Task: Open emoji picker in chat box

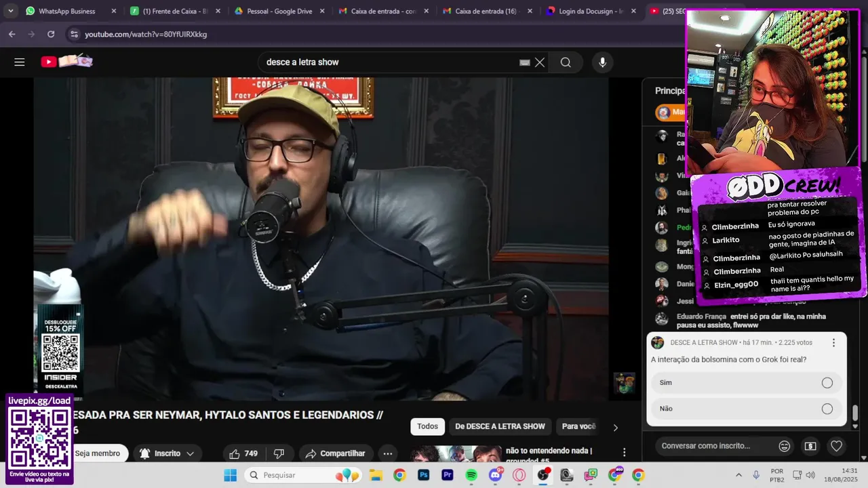Action: coord(785,446)
